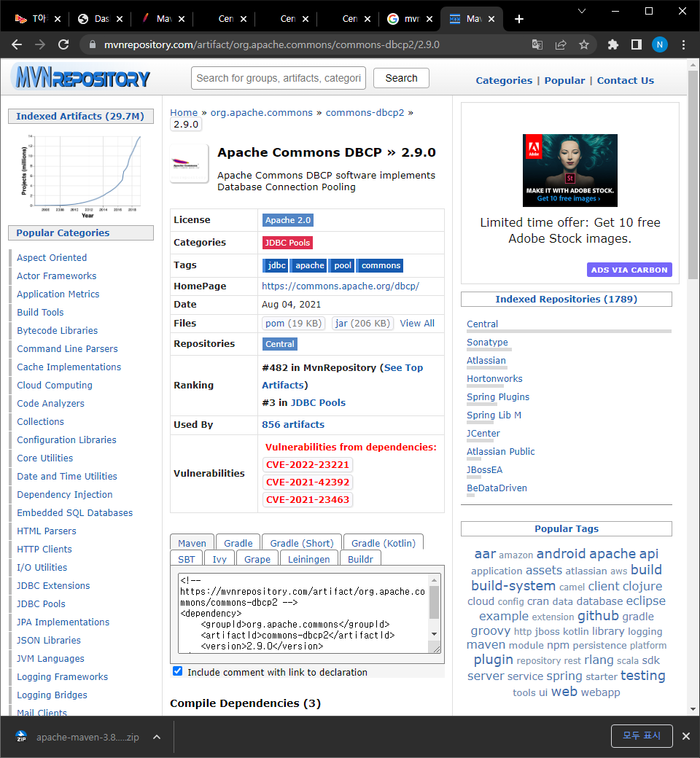Download the jar (206 KB) file

[x=362, y=324]
